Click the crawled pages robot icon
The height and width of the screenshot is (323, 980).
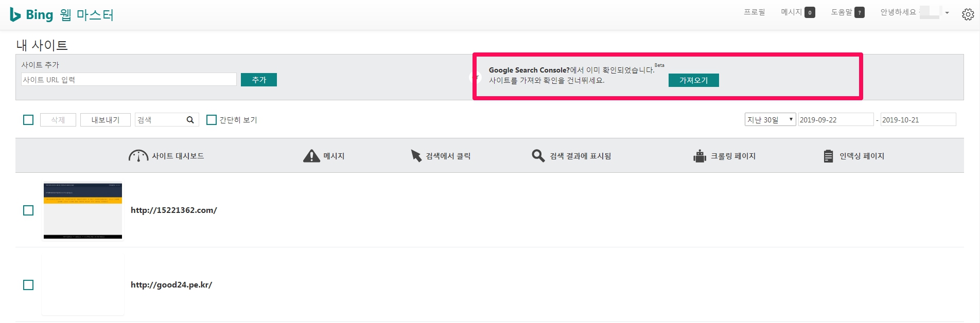tap(699, 156)
